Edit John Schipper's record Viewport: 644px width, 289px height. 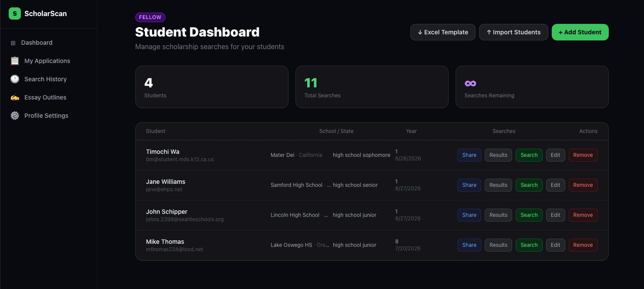[556, 215]
